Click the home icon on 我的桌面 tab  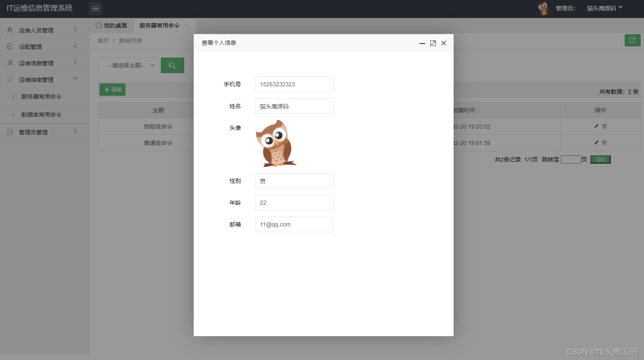click(x=99, y=25)
